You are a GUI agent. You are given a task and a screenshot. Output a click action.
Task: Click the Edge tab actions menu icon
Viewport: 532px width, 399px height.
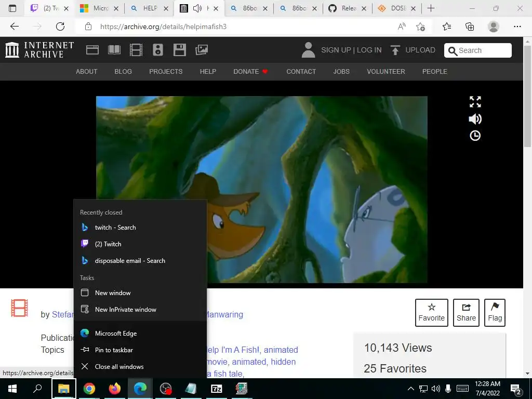point(12,8)
